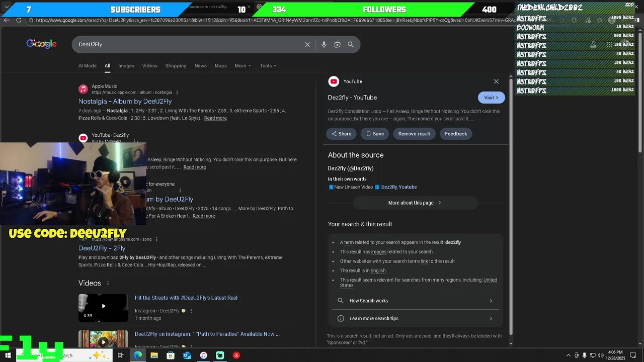Open iTunes music app on the taskbar
The width and height of the screenshot is (644, 362).
click(x=203, y=355)
